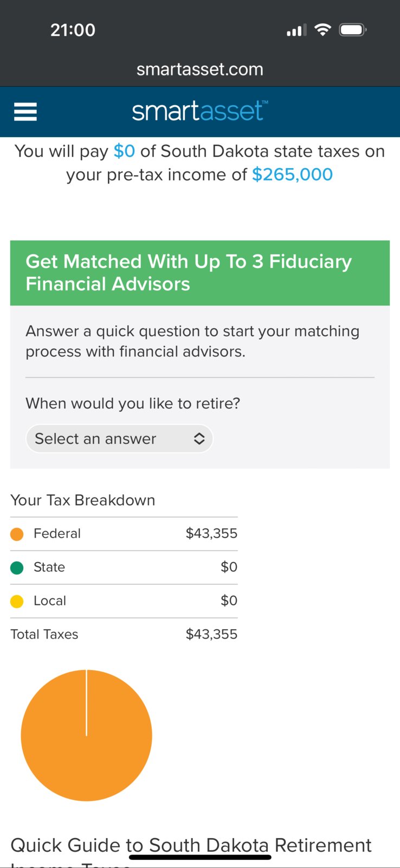Screen dimensions: 400x868
Task: Click the Total Taxes $43,355 row
Action: click(x=124, y=634)
